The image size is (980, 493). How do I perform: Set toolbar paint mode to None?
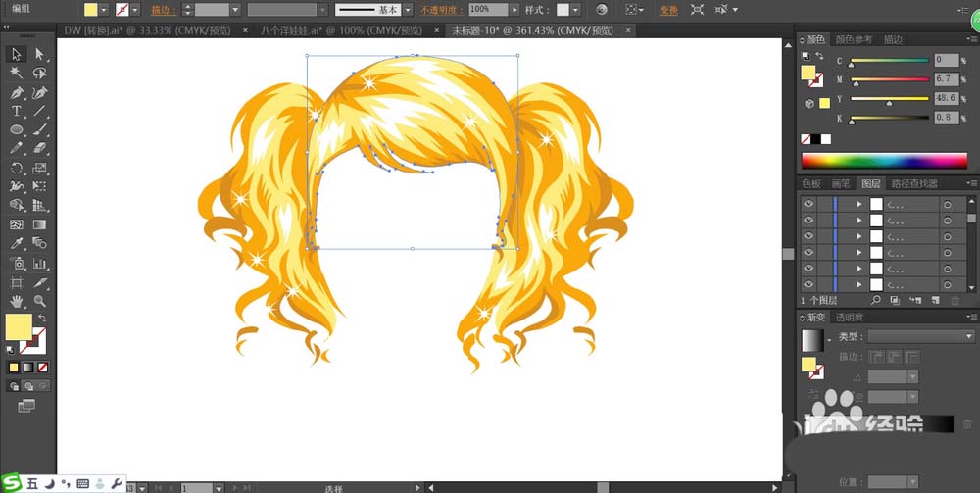(42, 368)
